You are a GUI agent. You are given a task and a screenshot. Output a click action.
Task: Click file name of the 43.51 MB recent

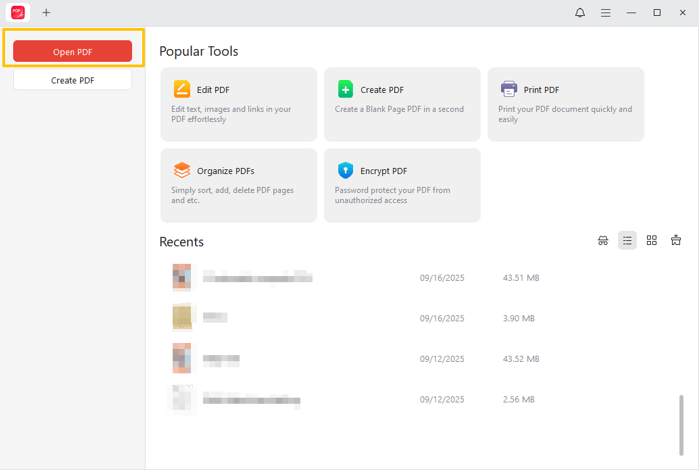point(258,277)
